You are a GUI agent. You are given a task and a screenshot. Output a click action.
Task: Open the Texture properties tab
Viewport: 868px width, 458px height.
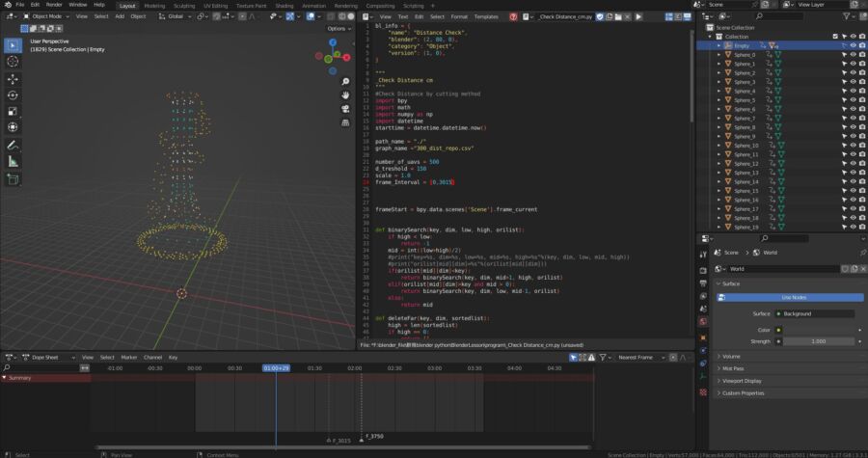point(703,392)
